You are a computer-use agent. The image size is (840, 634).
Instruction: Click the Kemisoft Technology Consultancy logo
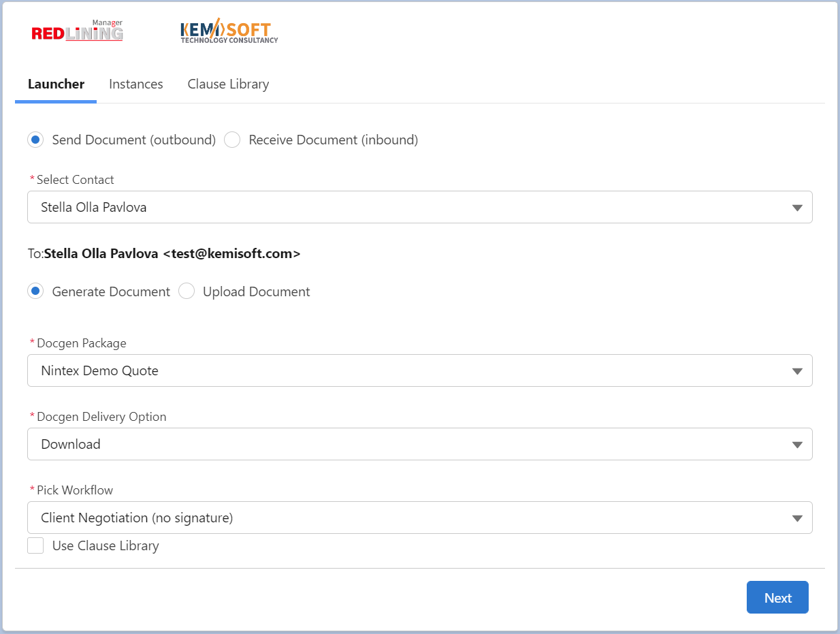pyautogui.click(x=229, y=32)
